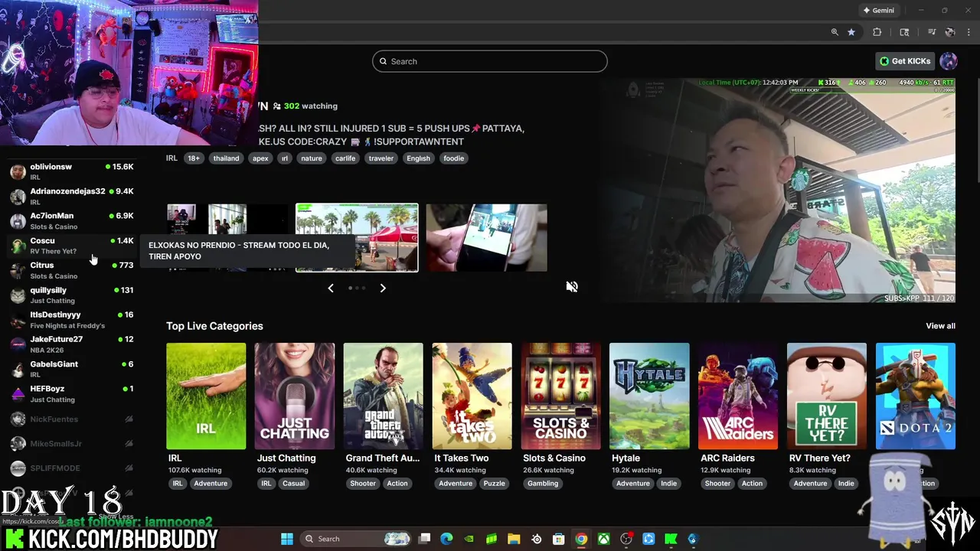Open offline MikeSmallsJr channel in sidebar
Image resolution: width=980 pixels, height=551 pixels.
pyautogui.click(x=71, y=444)
